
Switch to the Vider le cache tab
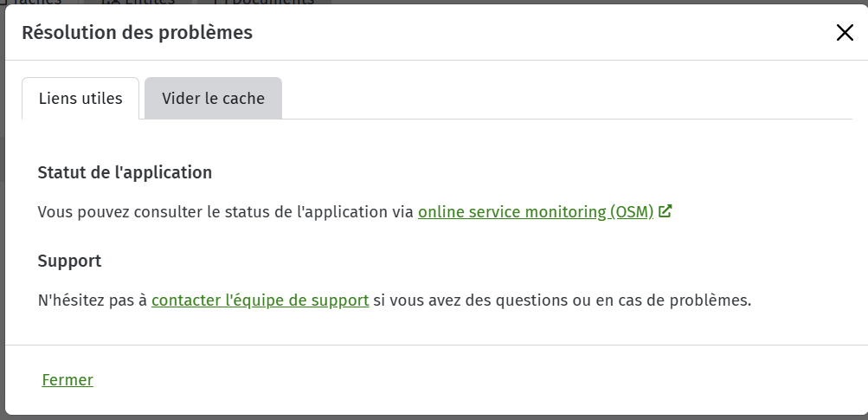coord(213,98)
